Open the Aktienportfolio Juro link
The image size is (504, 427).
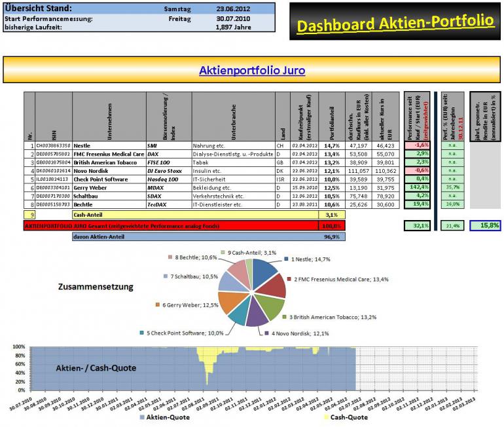tap(252, 70)
